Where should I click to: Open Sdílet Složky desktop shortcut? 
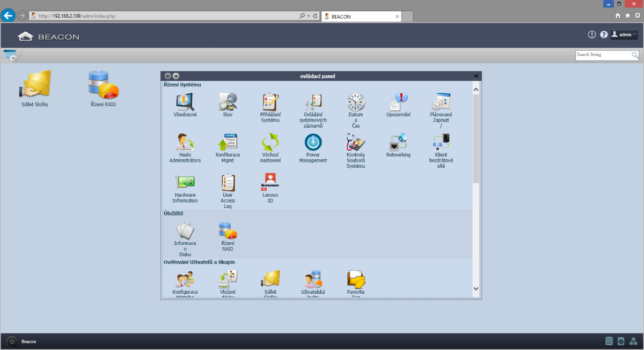click(35, 85)
